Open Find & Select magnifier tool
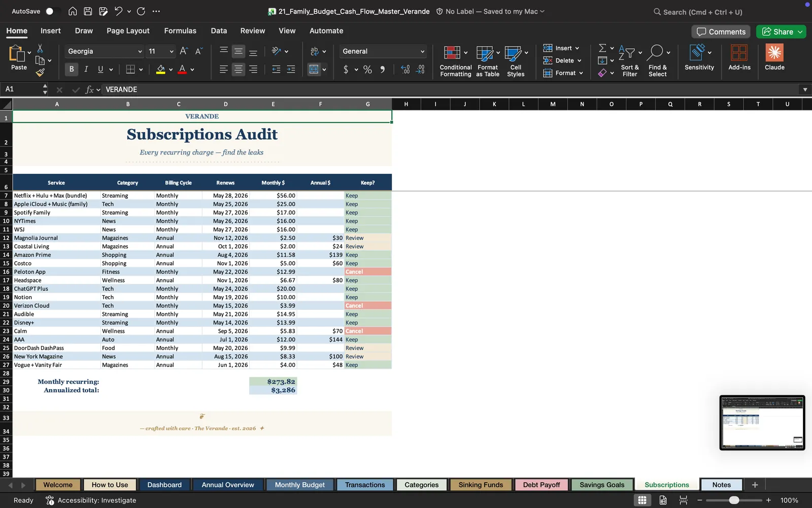 [658, 61]
